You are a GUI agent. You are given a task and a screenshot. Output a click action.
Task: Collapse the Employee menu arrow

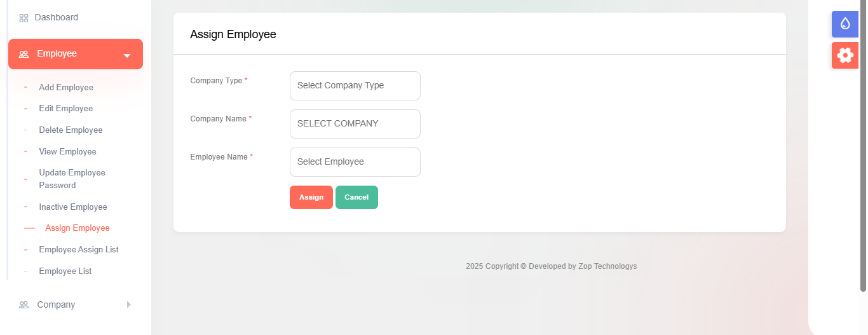(x=127, y=55)
